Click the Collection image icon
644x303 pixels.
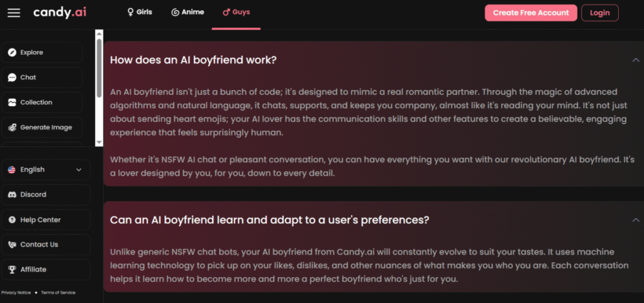(12, 102)
